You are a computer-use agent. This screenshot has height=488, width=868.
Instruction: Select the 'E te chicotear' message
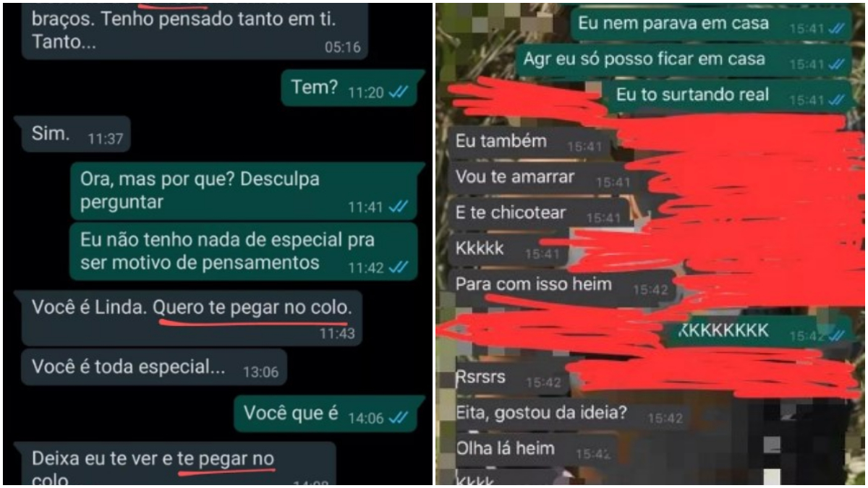(538, 214)
